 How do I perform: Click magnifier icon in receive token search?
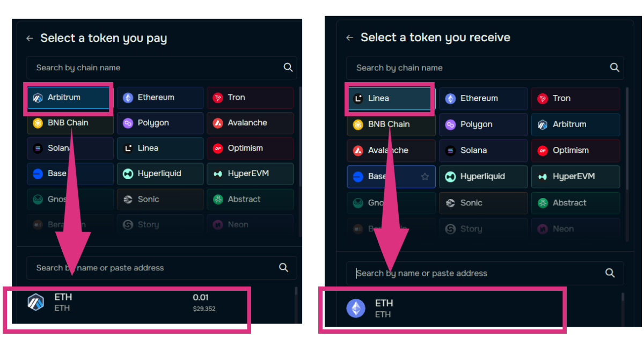click(x=610, y=273)
